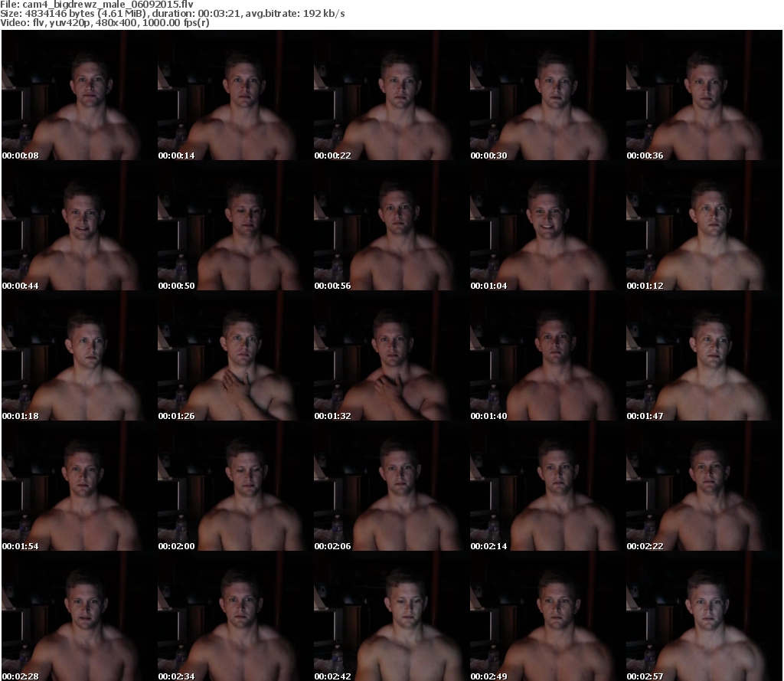Viewport: 784px width, 681px height.
Task: Select the thumbnail stamped 00:00:08
Action: [79, 95]
